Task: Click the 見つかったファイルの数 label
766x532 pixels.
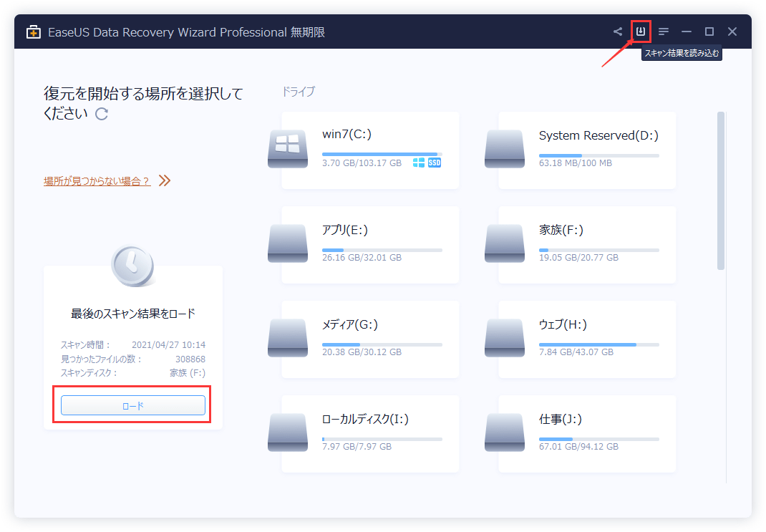Action: (x=101, y=359)
